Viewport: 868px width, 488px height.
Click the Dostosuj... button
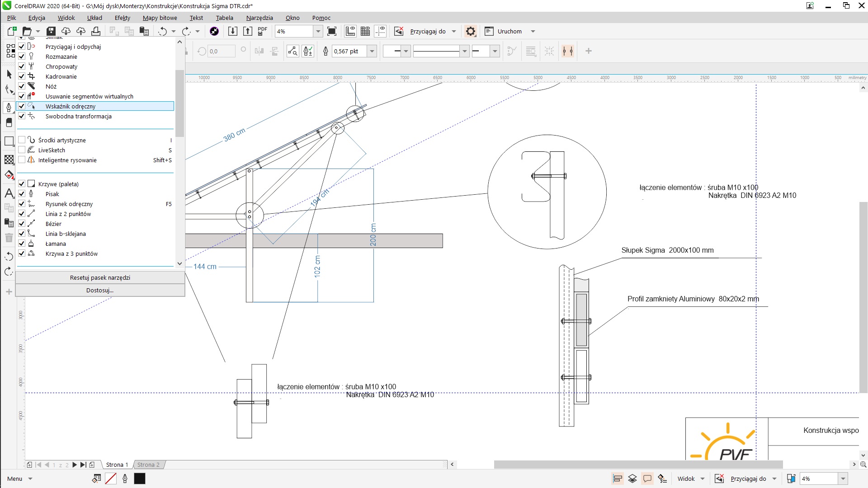pos(100,290)
